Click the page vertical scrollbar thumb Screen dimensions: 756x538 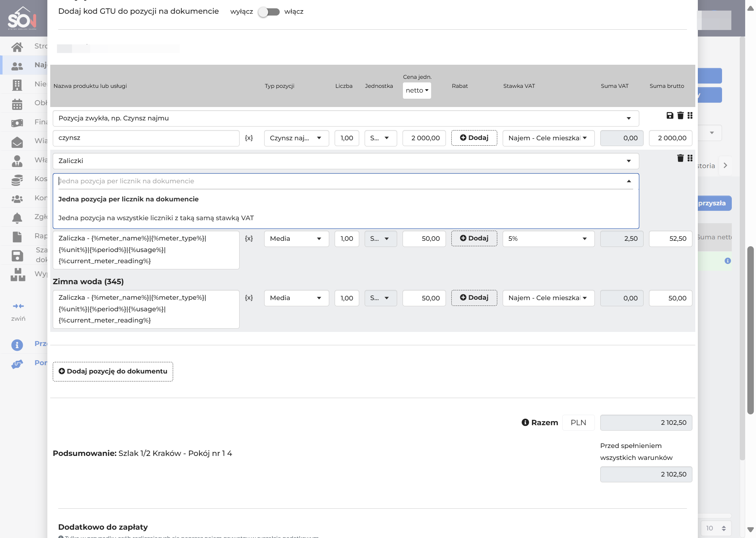click(x=750, y=330)
